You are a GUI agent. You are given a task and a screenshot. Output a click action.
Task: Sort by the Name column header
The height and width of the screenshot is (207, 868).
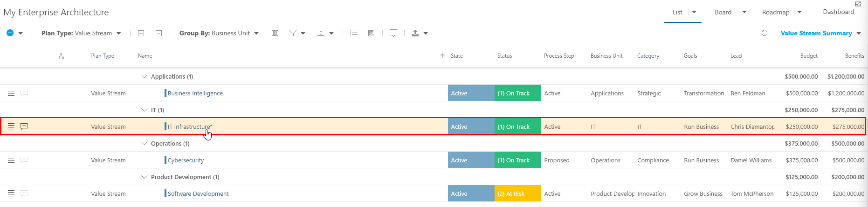click(145, 56)
